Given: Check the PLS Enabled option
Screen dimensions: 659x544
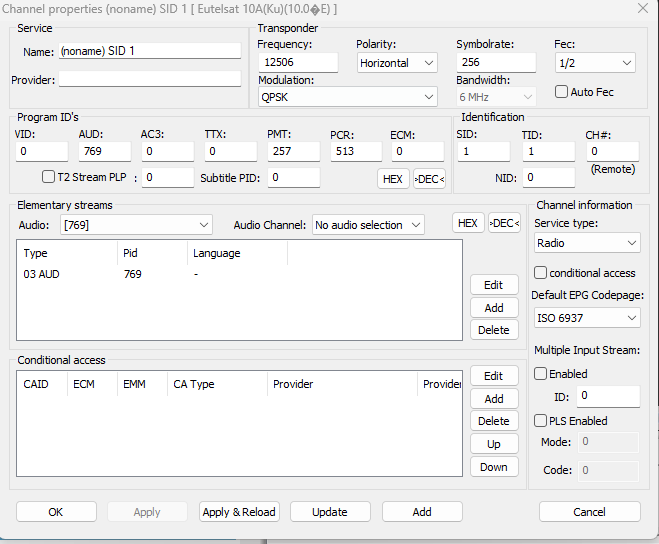Looking at the screenshot, I should pyautogui.click(x=540, y=420).
